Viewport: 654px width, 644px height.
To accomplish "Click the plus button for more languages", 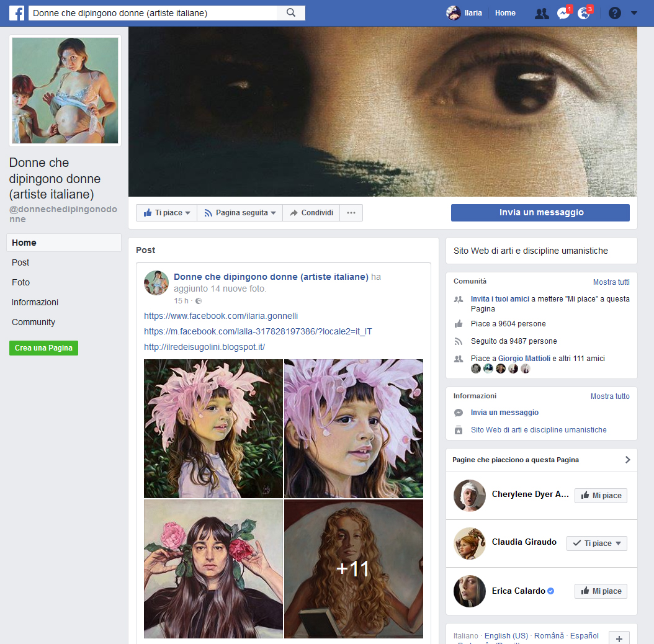I will tap(619, 638).
